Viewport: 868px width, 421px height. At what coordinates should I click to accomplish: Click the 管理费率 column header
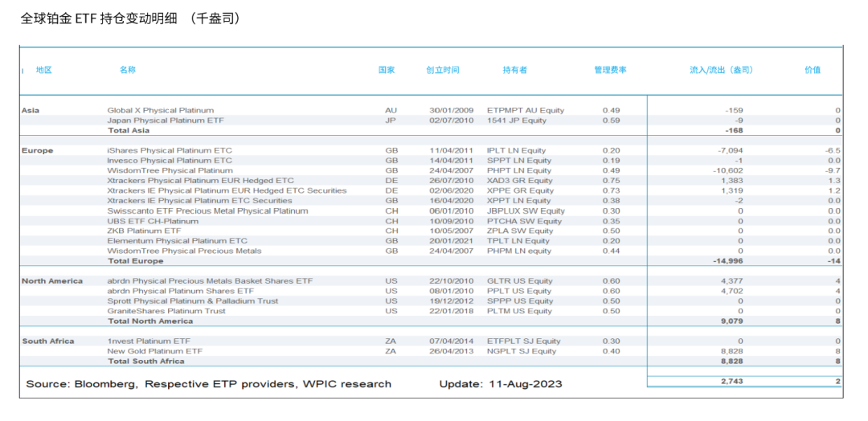tap(611, 70)
